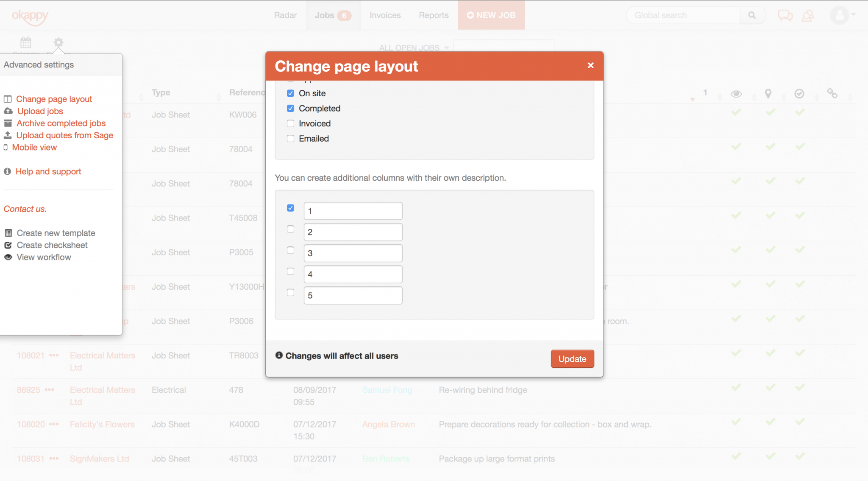Click the View workflow option
This screenshot has height=481, width=868.
pyautogui.click(x=44, y=257)
